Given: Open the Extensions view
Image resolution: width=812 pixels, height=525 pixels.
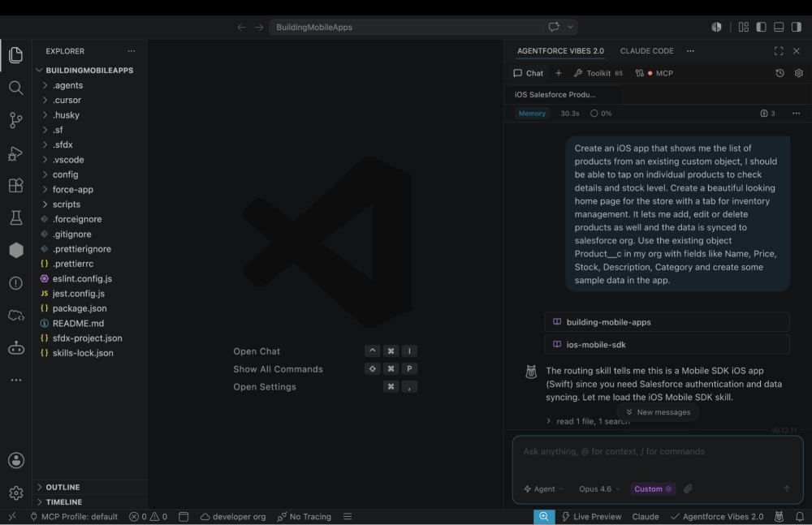Looking at the screenshot, I should click(x=16, y=185).
